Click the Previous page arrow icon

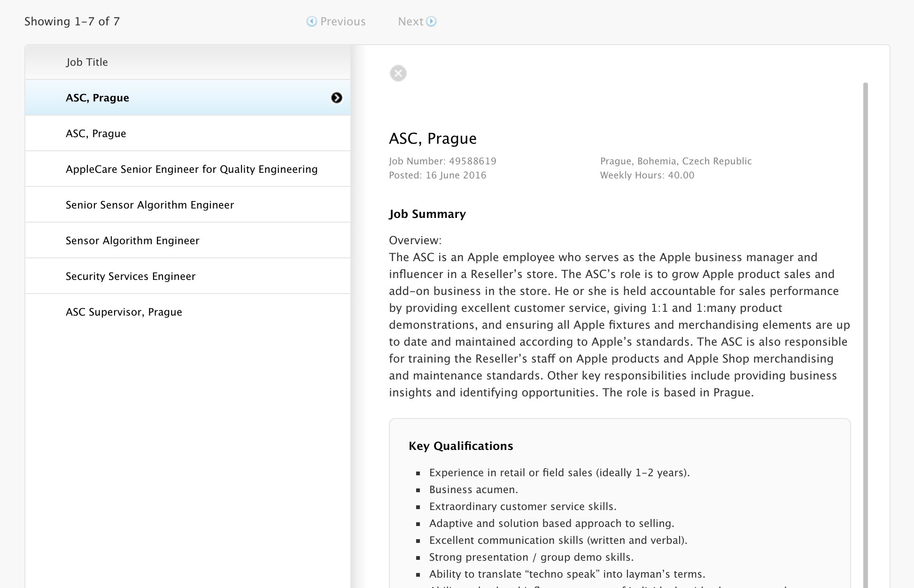311,22
